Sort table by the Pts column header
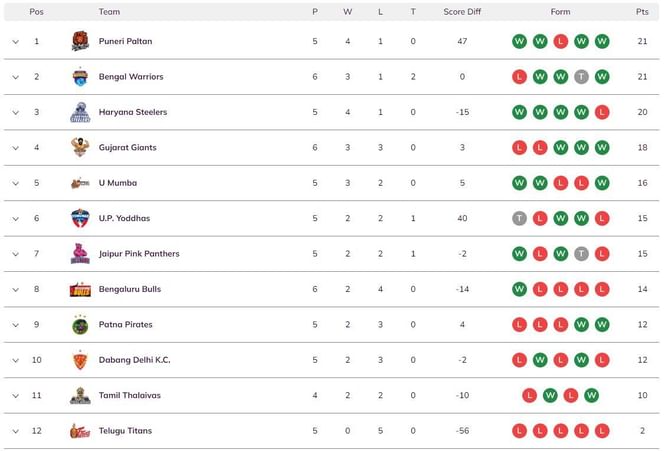Image resolution: width=668 pixels, height=451 pixels. point(642,12)
